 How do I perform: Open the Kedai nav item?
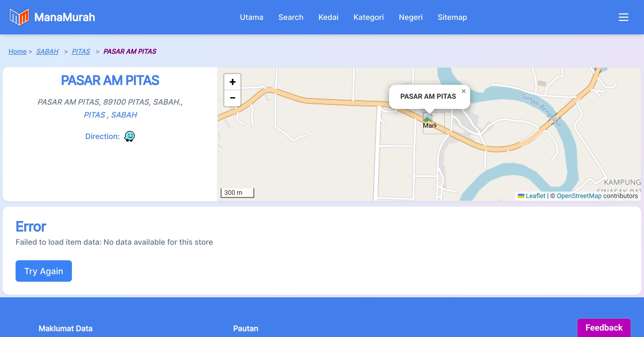[x=328, y=17]
